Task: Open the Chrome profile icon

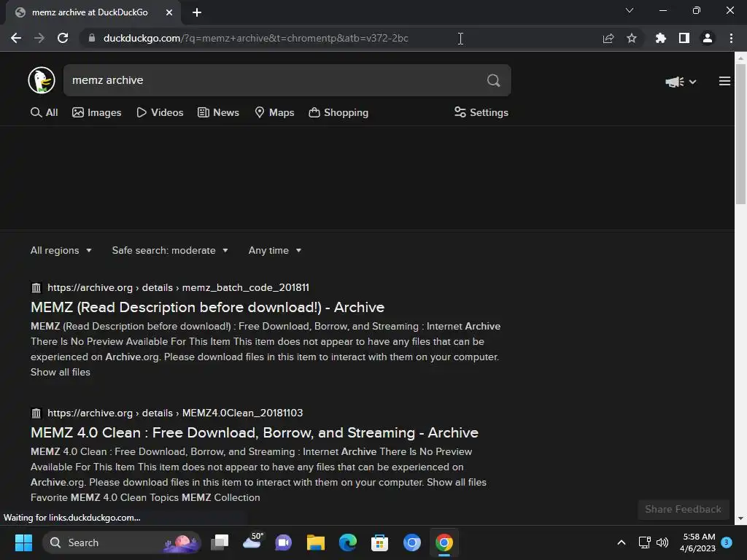Action: click(708, 38)
